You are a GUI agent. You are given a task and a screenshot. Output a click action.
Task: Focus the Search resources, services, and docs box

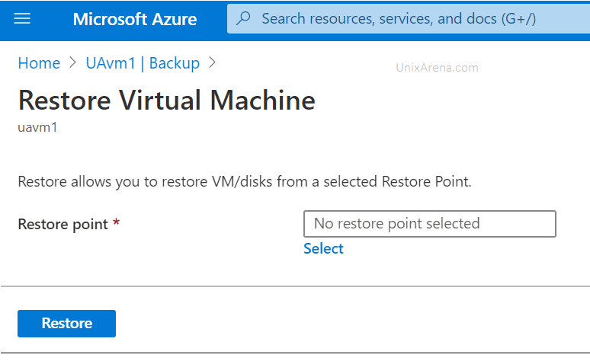coord(409,19)
